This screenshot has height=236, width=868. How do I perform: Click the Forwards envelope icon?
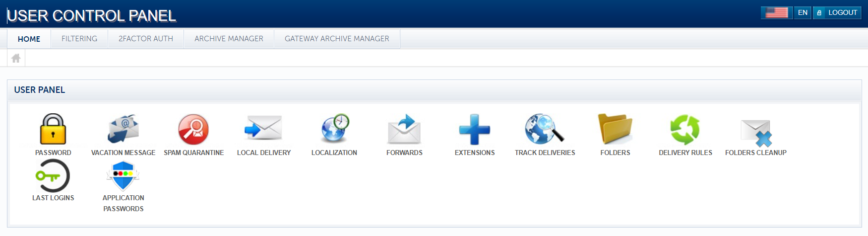pyautogui.click(x=404, y=129)
